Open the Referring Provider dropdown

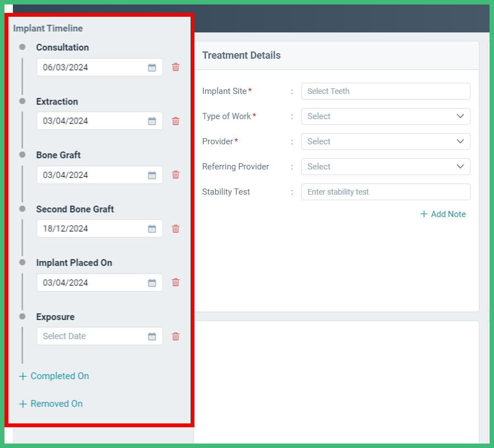click(x=460, y=167)
